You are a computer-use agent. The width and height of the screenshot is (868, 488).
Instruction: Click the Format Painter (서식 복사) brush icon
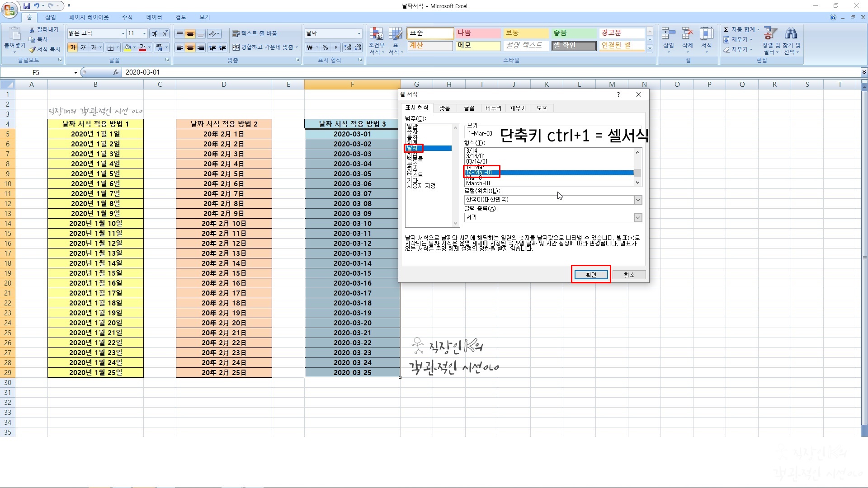32,49
